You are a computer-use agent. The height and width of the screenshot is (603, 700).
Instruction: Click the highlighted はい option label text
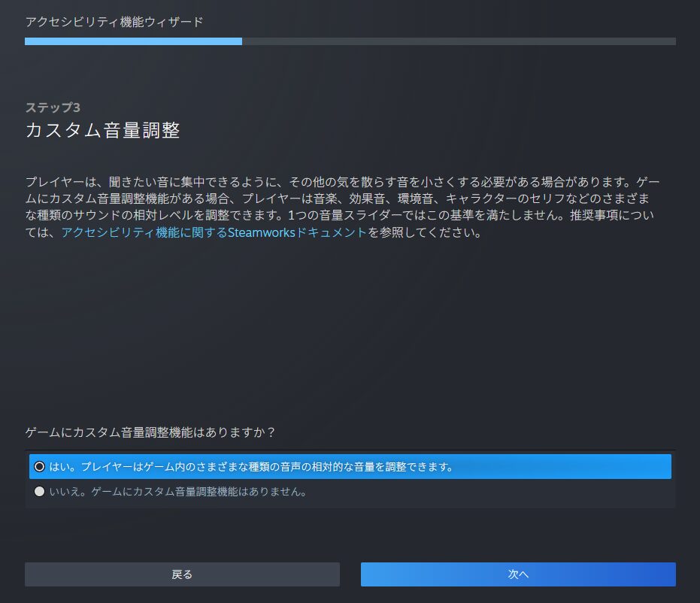coord(250,467)
